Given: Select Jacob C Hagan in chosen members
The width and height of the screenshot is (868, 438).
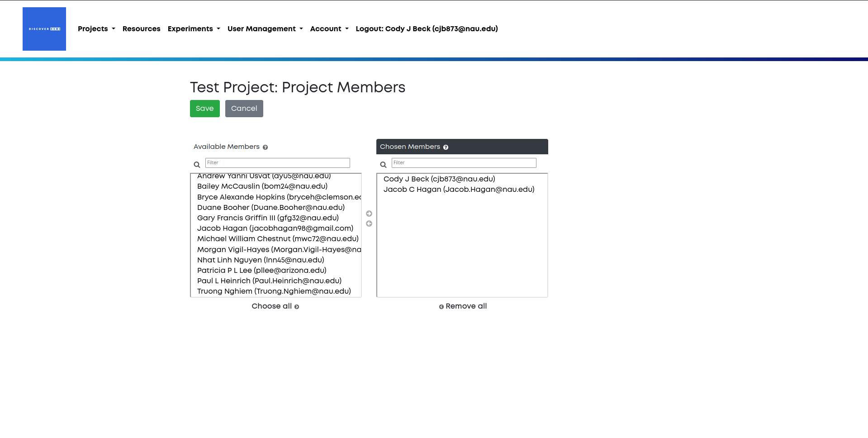Looking at the screenshot, I should (462, 190).
